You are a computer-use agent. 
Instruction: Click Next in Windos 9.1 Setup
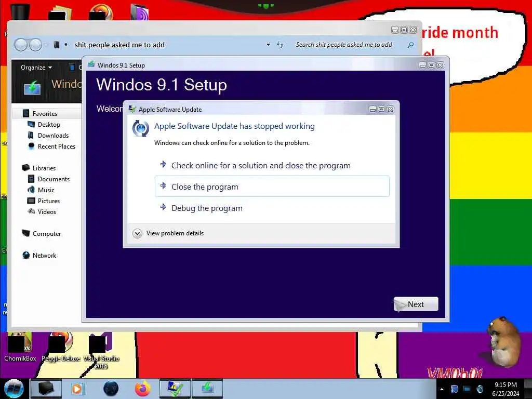pyautogui.click(x=416, y=304)
